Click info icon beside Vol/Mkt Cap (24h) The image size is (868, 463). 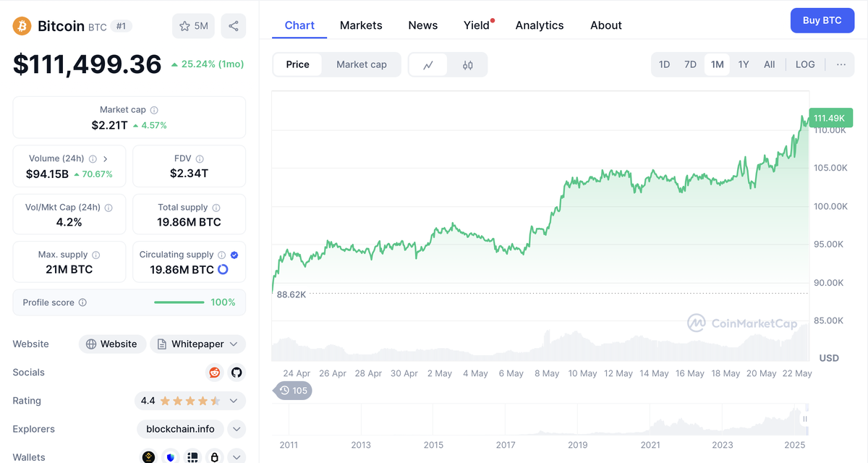coord(109,208)
